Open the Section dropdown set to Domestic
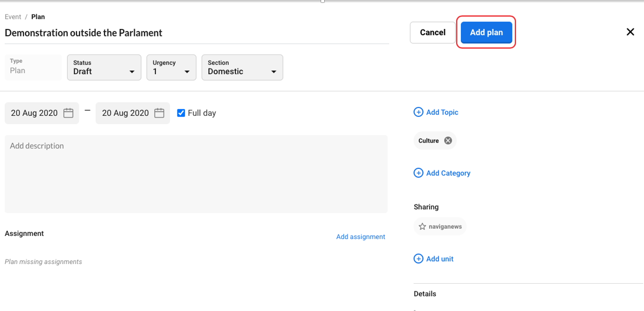644x311 pixels. pos(242,68)
